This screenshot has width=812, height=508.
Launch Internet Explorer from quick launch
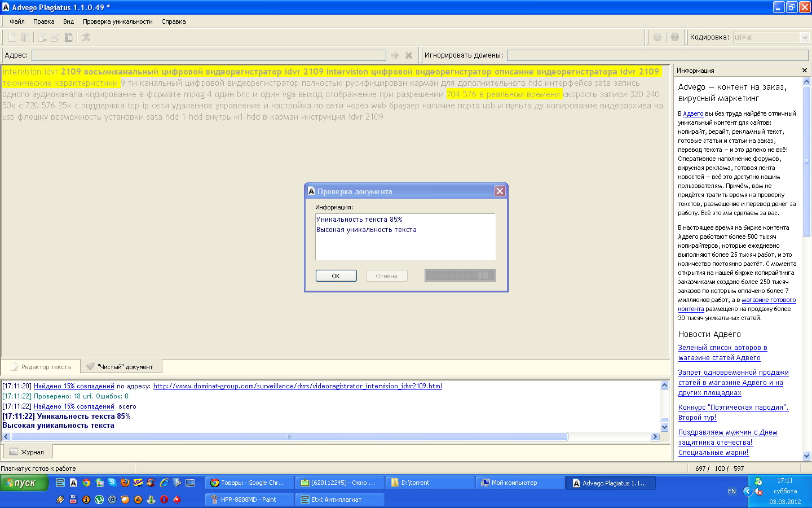point(164,483)
